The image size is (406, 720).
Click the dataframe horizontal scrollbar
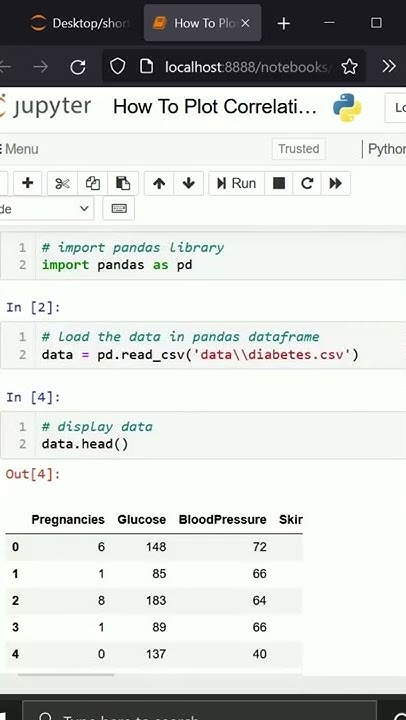(x=66, y=675)
